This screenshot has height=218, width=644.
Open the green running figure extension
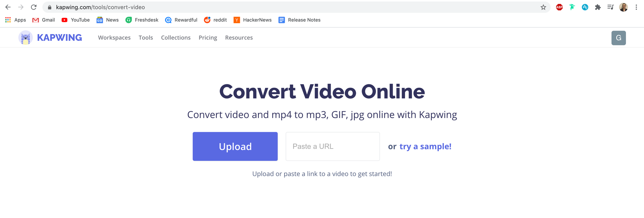[x=572, y=7]
